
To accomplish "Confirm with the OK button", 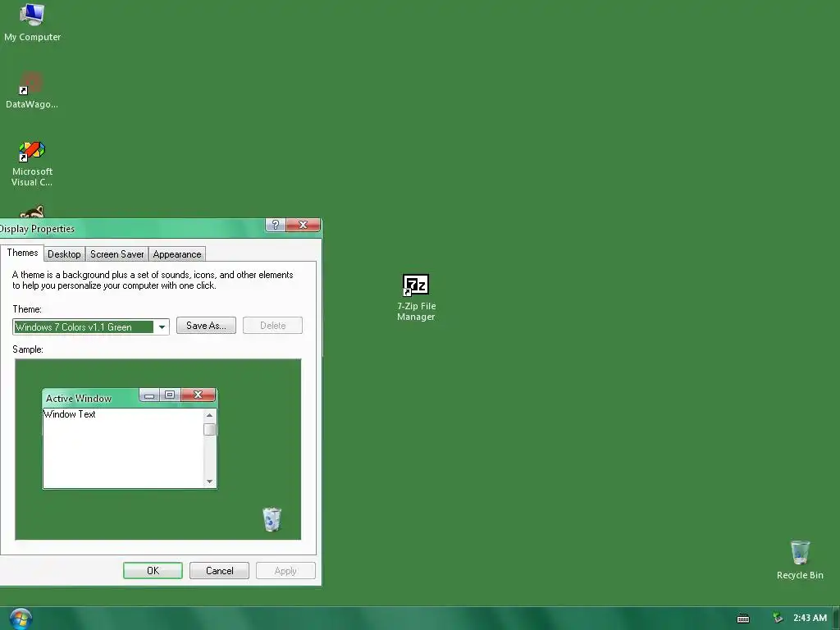I will click(x=153, y=571).
